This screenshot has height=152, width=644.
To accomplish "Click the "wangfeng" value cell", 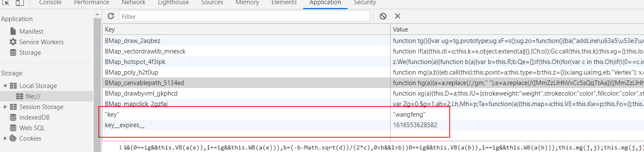I will pos(517,115).
